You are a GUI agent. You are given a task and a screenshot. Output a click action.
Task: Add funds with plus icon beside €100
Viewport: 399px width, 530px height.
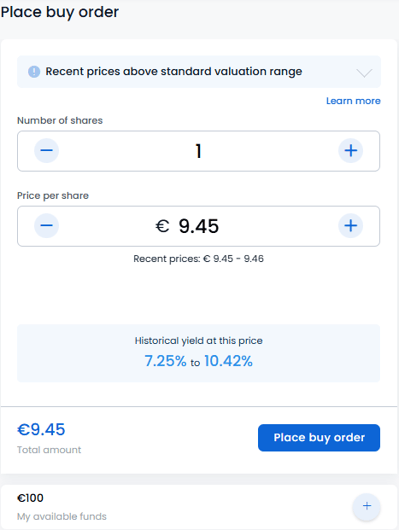pos(367,506)
